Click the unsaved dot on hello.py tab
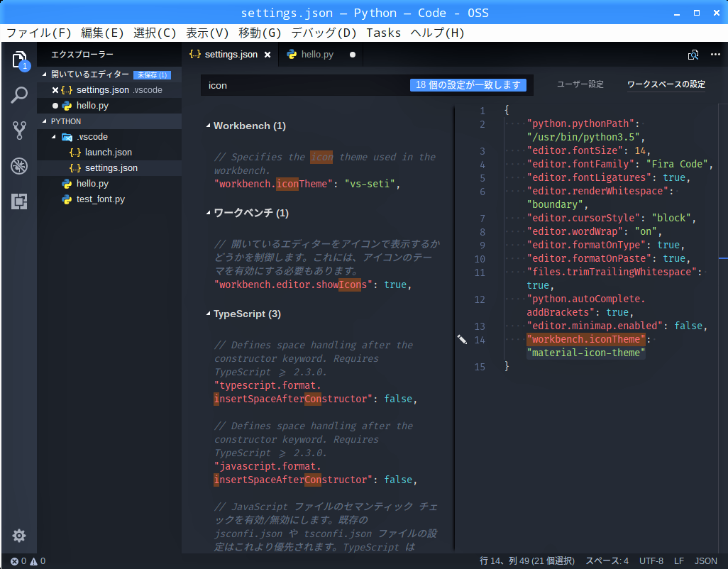728x569 pixels. point(353,55)
